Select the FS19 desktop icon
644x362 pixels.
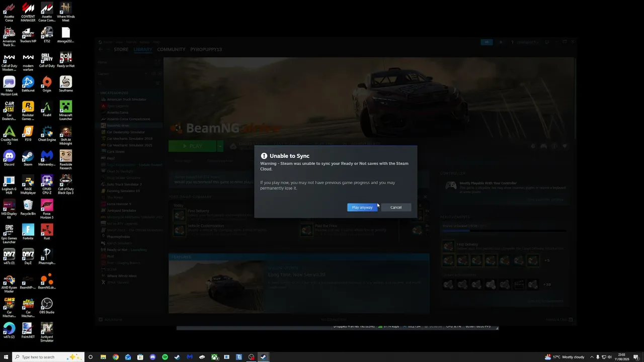tap(28, 134)
